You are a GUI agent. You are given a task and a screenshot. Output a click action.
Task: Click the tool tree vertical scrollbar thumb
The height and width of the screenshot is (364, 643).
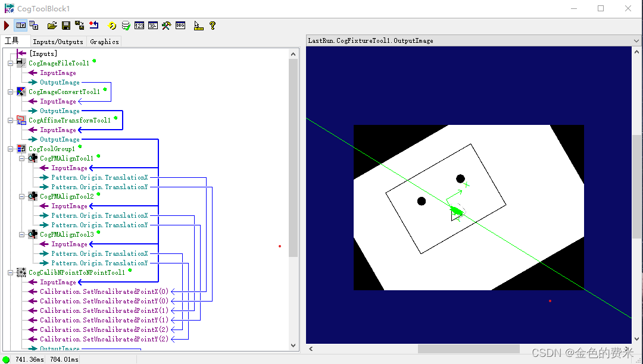coord(293,158)
